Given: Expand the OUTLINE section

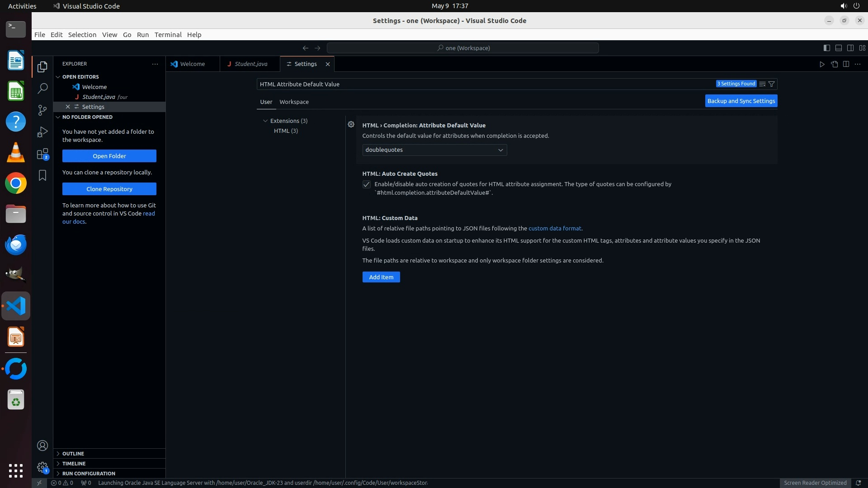Looking at the screenshot, I should [x=73, y=454].
